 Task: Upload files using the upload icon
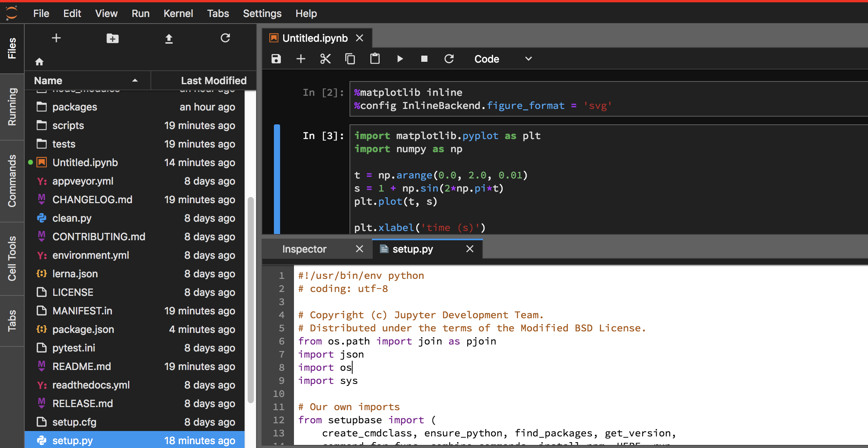click(169, 38)
